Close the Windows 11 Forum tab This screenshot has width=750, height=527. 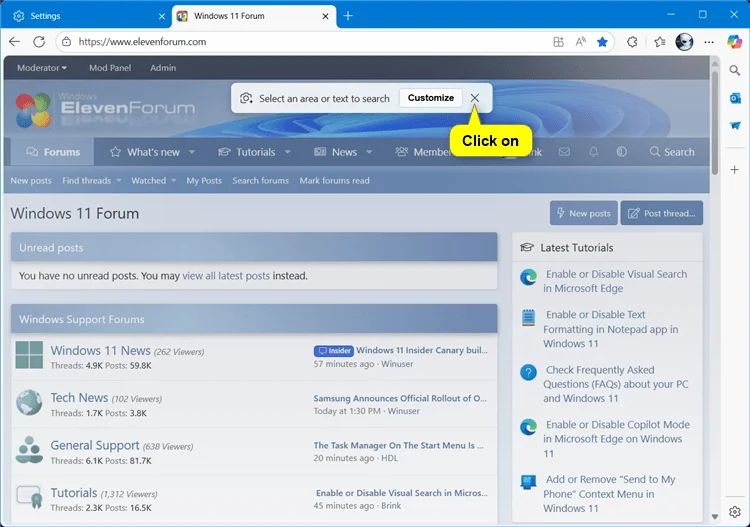(x=325, y=16)
